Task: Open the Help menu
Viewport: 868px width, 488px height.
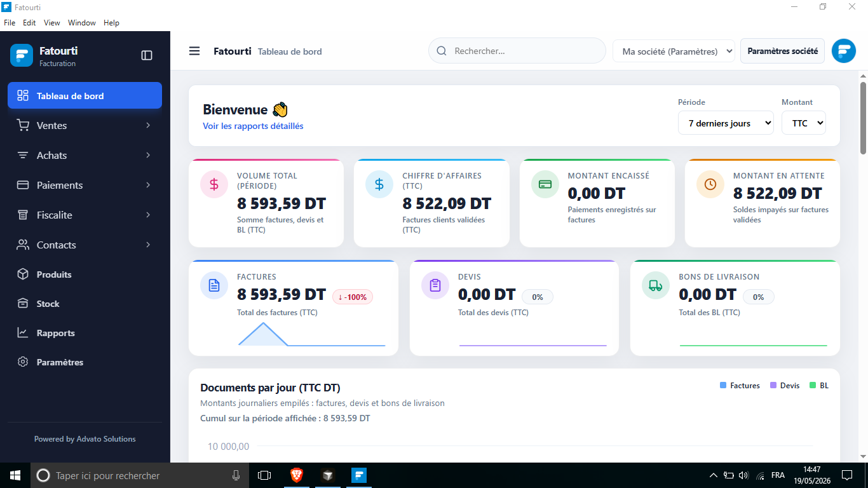Action: [x=111, y=22]
